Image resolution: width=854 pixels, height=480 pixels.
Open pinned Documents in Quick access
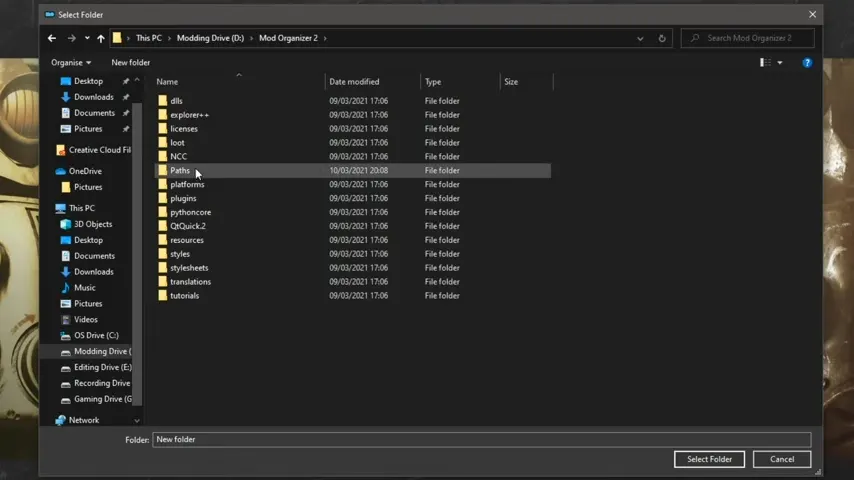(x=94, y=113)
